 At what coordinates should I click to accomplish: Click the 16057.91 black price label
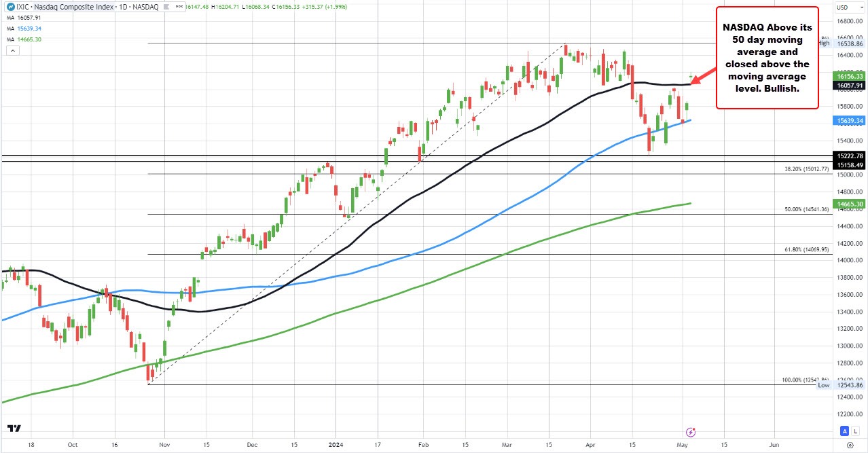click(x=850, y=86)
